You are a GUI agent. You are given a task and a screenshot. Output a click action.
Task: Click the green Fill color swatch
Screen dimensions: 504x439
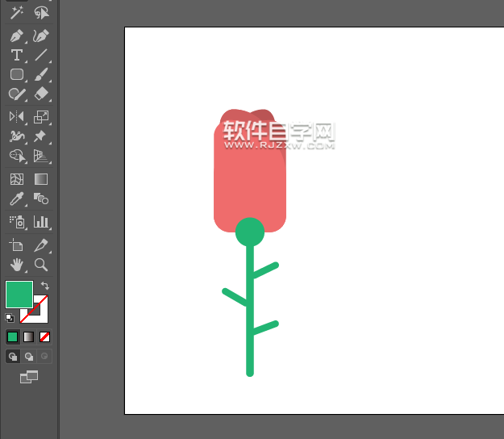coord(19,295)
